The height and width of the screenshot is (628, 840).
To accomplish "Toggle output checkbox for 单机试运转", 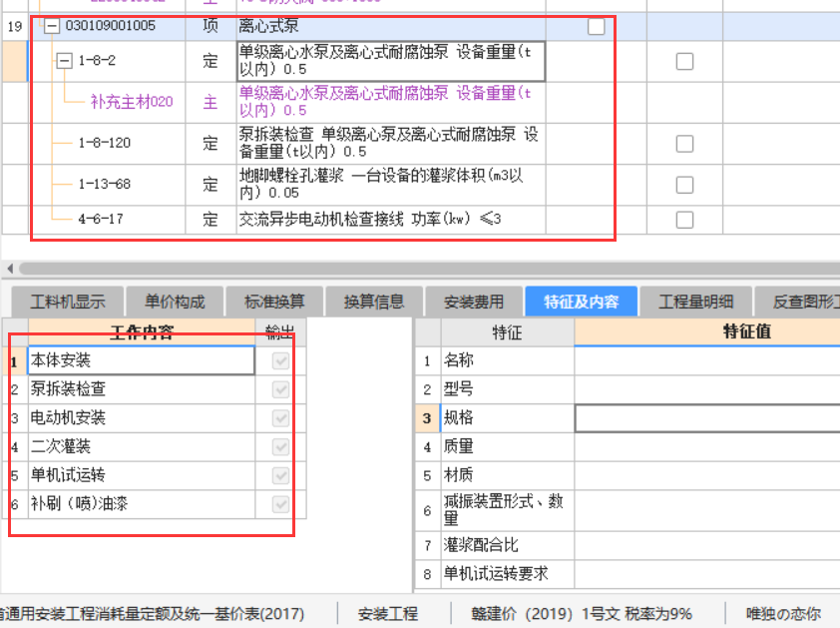I will click(280, 475).
